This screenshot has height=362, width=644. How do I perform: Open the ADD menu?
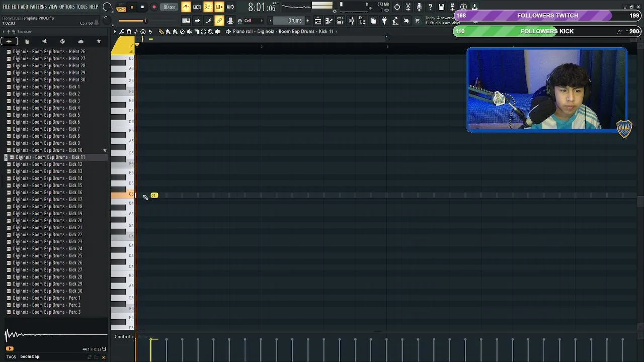24,7
